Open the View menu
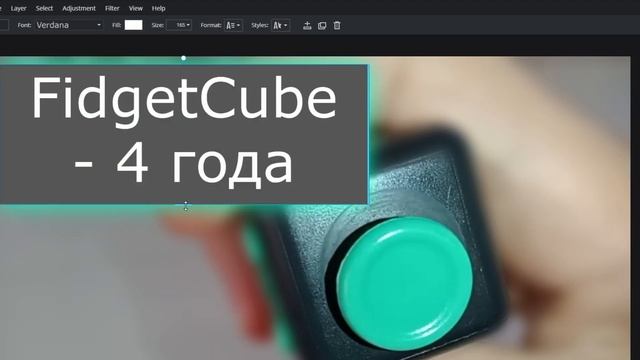The height and width of the screenshot is (360, 640). tap(136, 8)
